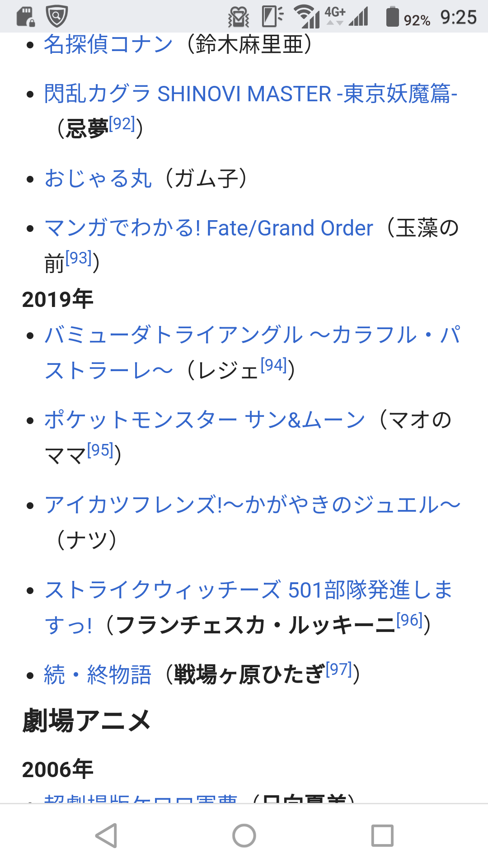
Task: Open the アイカツフレンズ! link
Action: pos(252,505)
